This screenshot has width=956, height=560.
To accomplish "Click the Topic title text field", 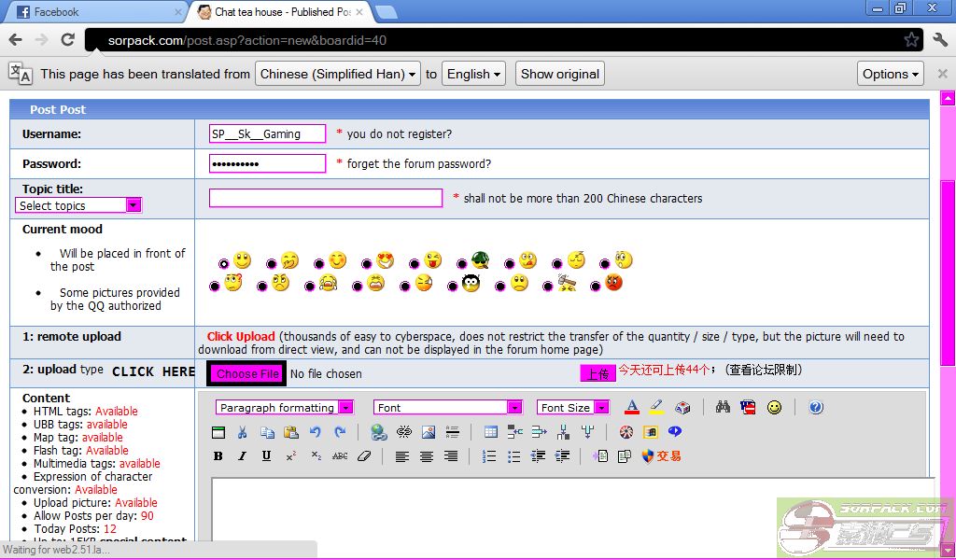I will pos(325,198).
